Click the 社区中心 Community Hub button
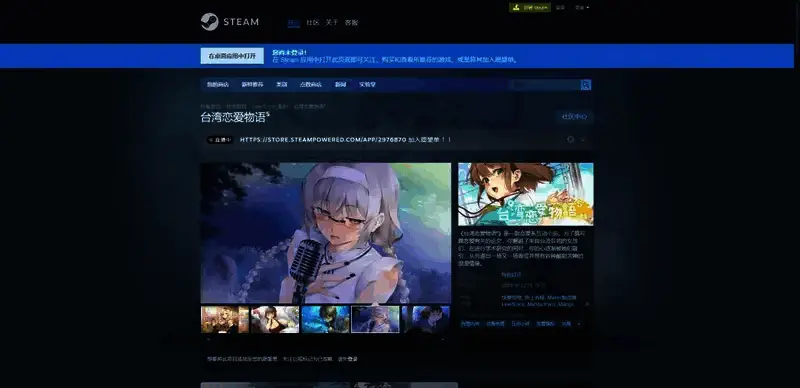The width and height of the screenshot is (800, 388). pyautogui.click(x=574, y=117)
